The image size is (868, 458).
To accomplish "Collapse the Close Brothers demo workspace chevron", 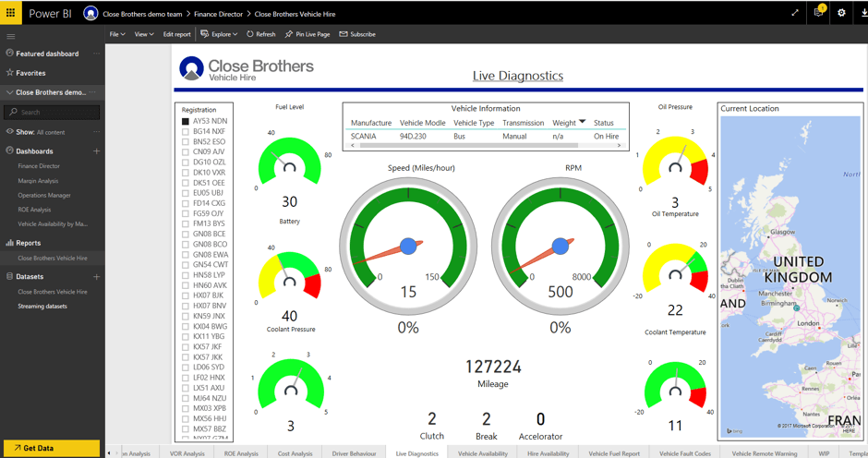I will 9,92.
